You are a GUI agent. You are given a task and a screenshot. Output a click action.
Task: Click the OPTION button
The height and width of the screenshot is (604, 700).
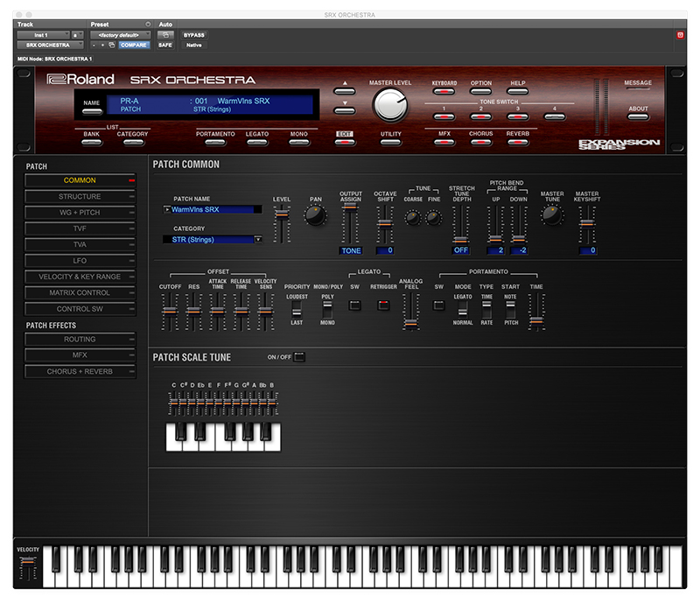pyautogui.click(x=480, y=91)
